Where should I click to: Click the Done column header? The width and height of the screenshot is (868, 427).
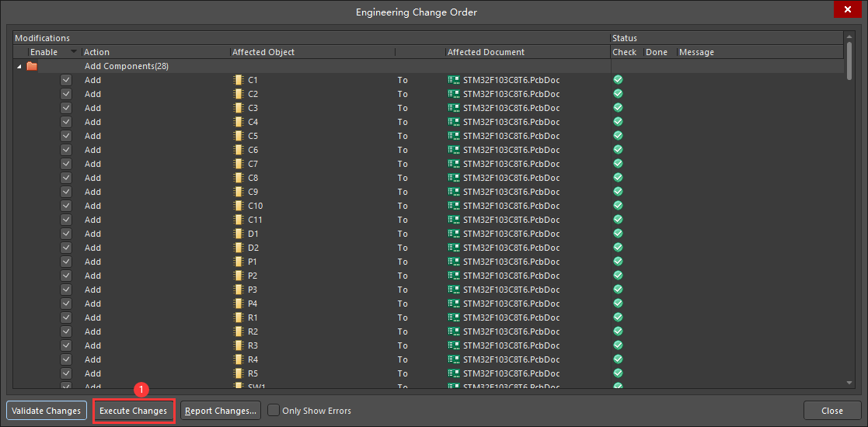click(660, 52)
